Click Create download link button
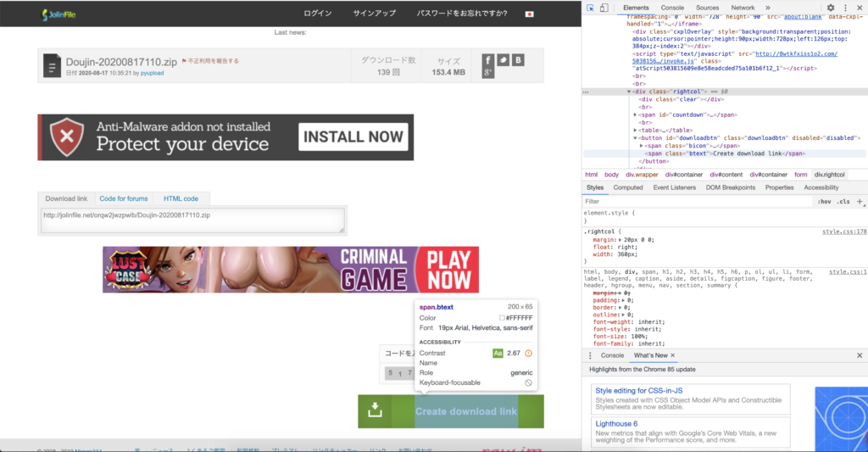 [x=451, y=411]
